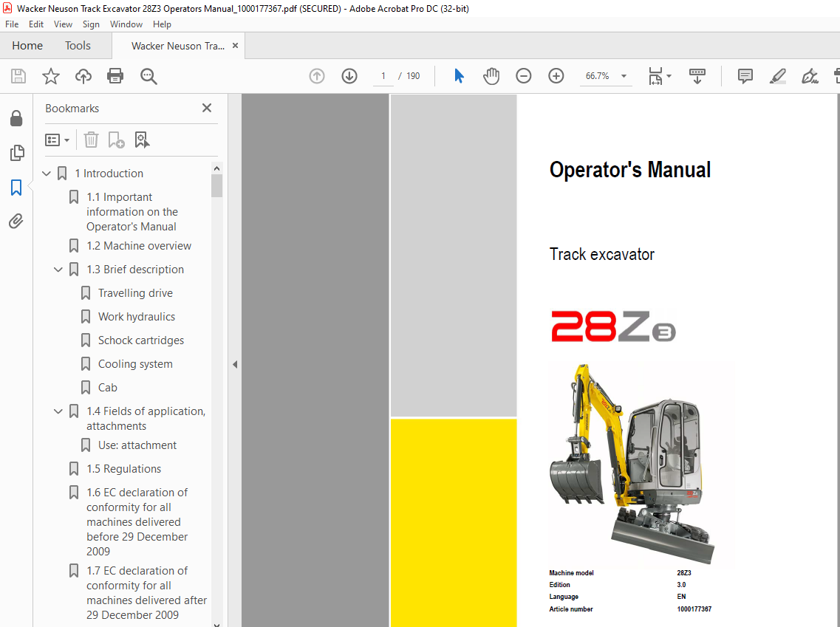Click bookmarks panel scrollbar thumb
The width and height of the screenshot is (840, 627).
pyautogui.click(x=216, y=186)
